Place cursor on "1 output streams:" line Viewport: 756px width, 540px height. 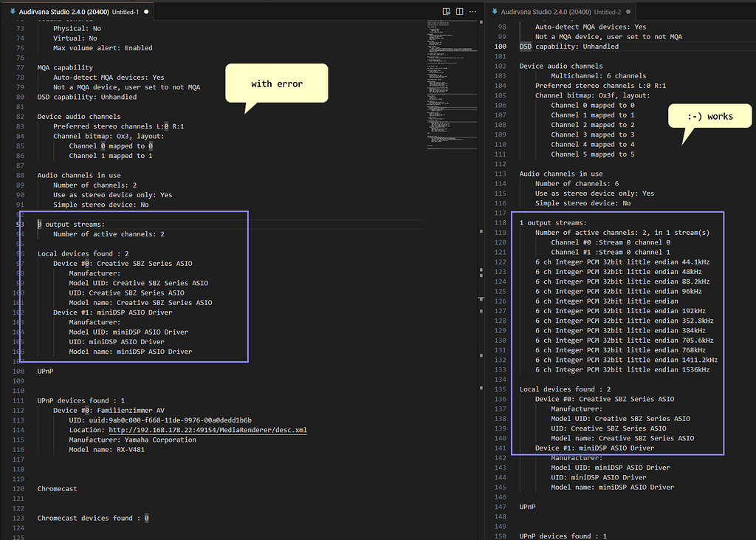point(553,222)
